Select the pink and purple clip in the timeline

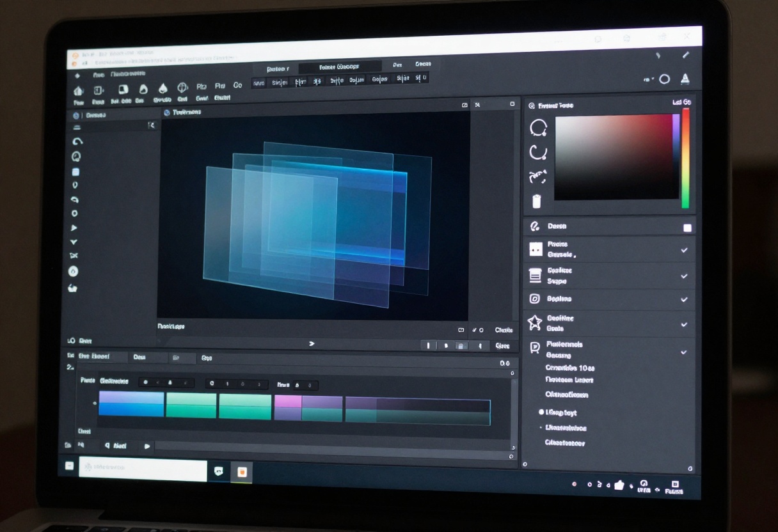[308, 408]
